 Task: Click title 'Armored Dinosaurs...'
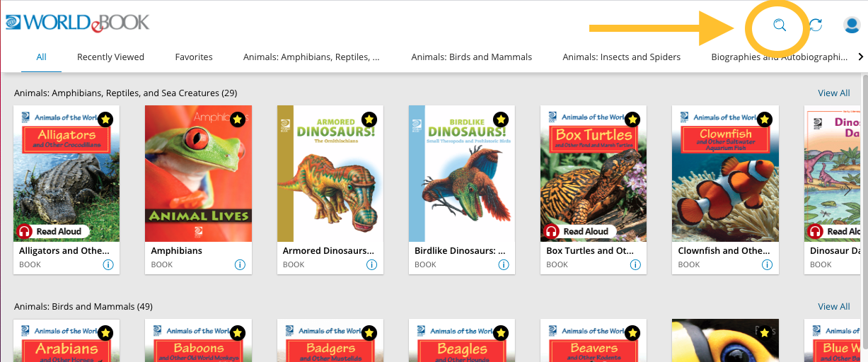(328, 250)
